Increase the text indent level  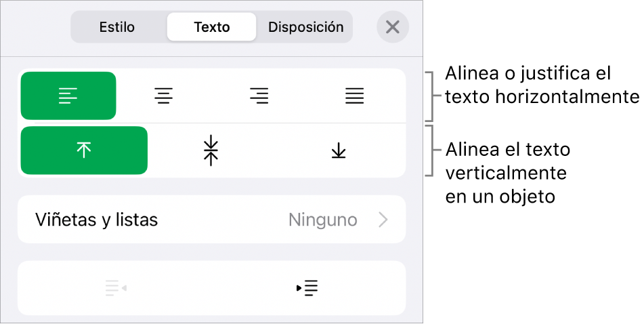(x=307, y=288)
